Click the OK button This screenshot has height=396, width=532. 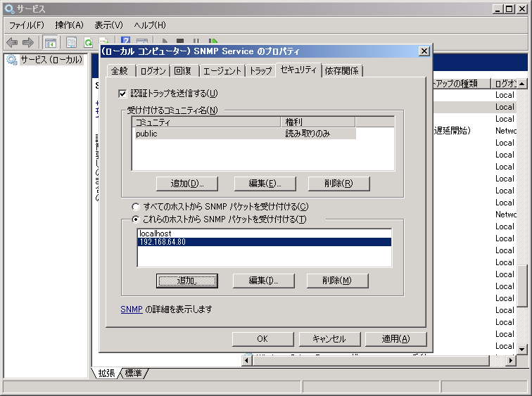coord(263,339)
